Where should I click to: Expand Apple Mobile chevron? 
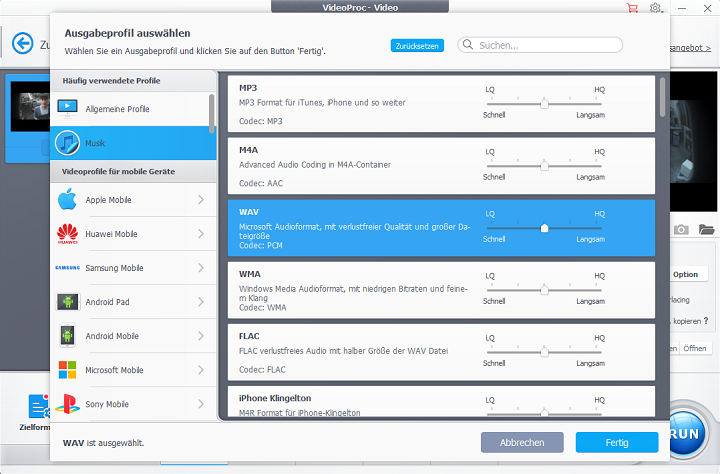click(201, 199)
